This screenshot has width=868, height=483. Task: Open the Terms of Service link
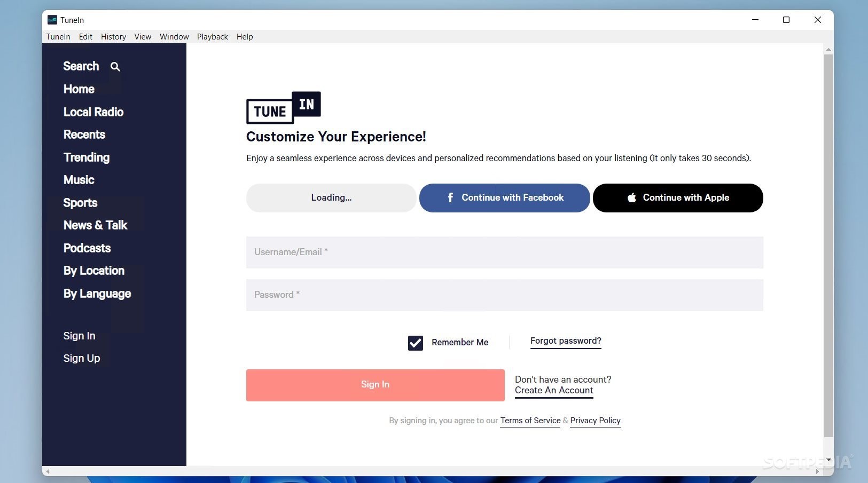tap(530, 421)
